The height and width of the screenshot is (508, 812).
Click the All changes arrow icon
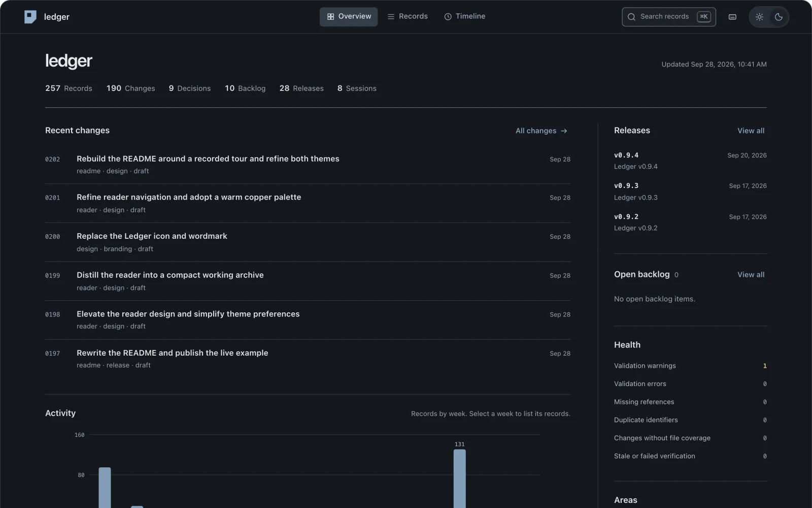pyautogui.click(x=564, y=131)
